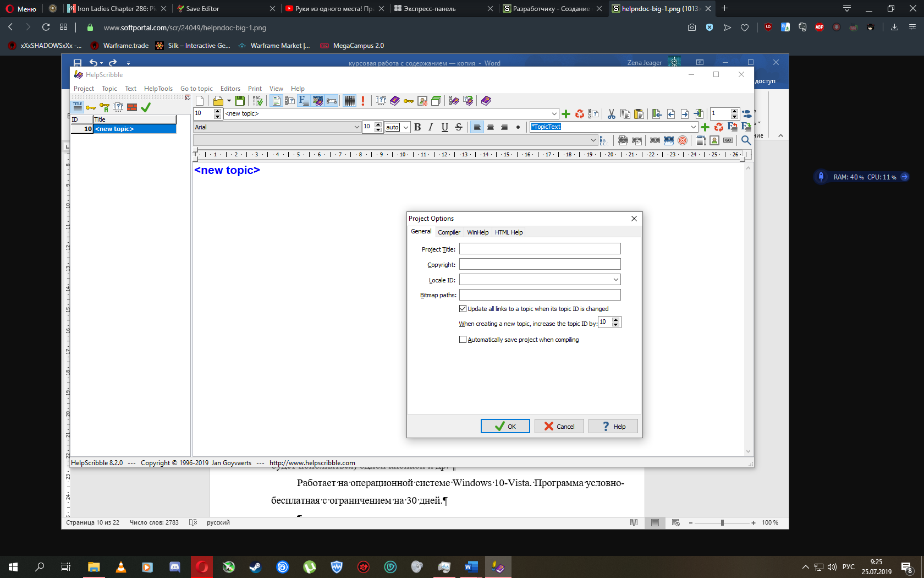The height and width of the screenshot is (578, 924).
Task: Open the HelpTools menu
Action: [x=158, y=89]
